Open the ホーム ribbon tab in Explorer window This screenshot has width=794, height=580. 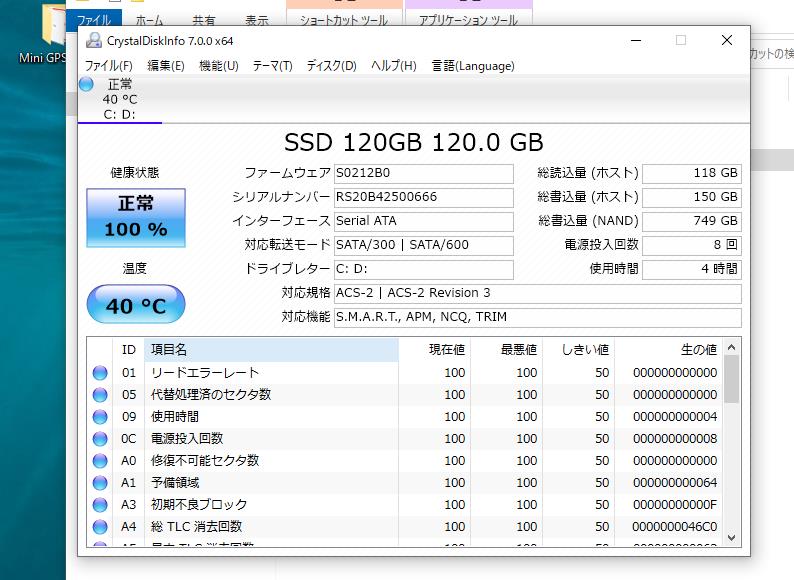pyautogui.click(x=149, y=21)
